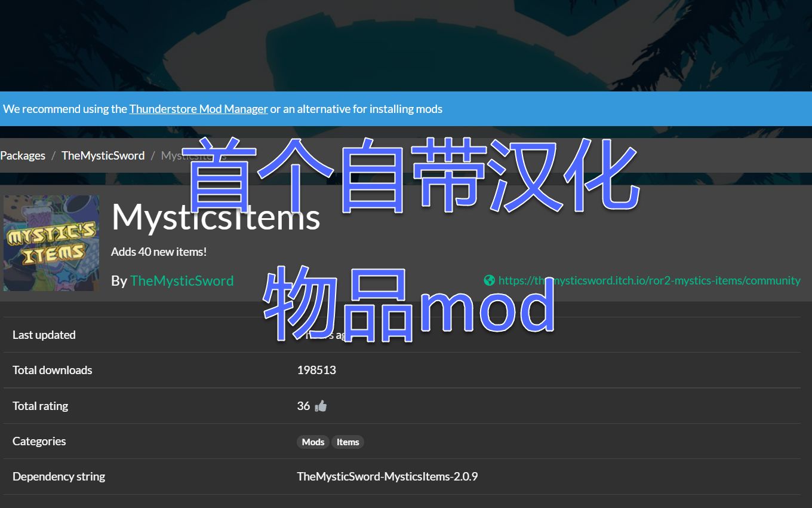
Task: Open the TheMysticSword breadcrumb link
Action: click(103, 155)
